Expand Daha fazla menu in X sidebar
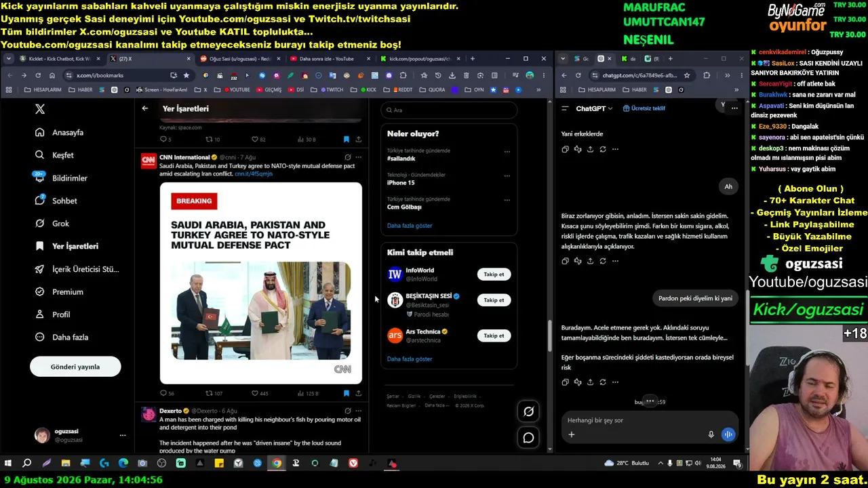The height and width of the screenshot is (488, 868). tap(62, 338)
